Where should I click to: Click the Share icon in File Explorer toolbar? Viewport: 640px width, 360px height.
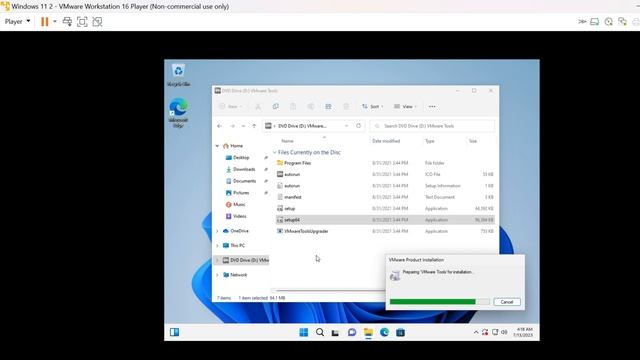point(328,107)
